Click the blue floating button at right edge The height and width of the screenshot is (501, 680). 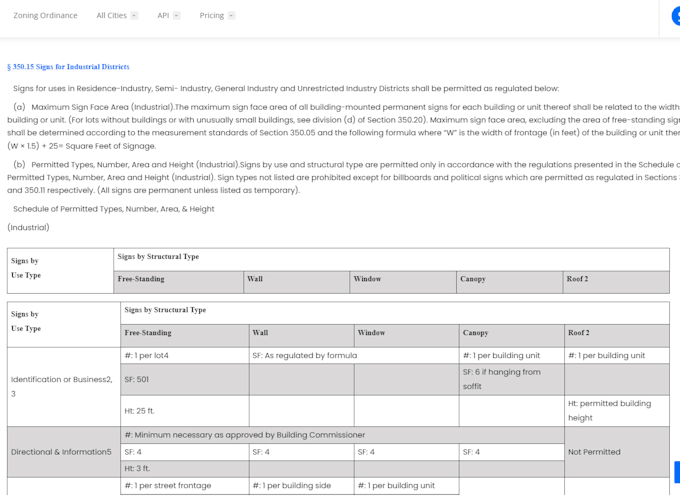click(x=677, y=472)
